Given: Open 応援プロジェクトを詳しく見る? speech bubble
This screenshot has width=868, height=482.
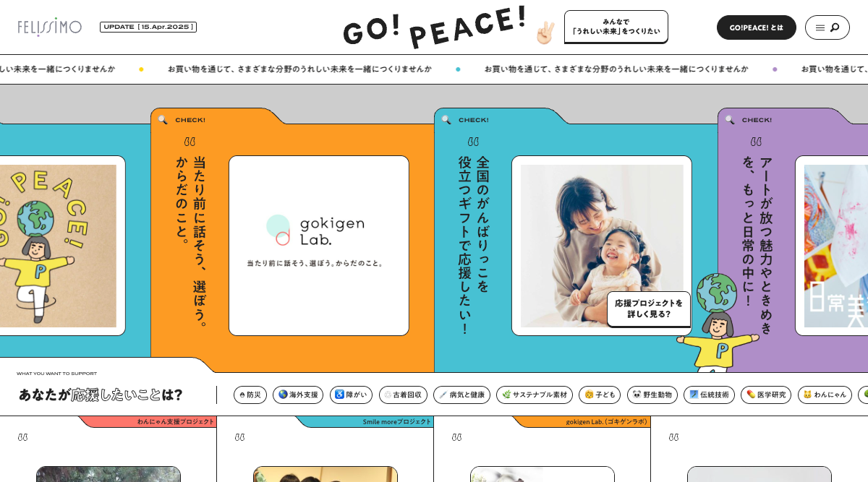Looking at the screenshot, I should pyautogui.click(x=649, y=309).
